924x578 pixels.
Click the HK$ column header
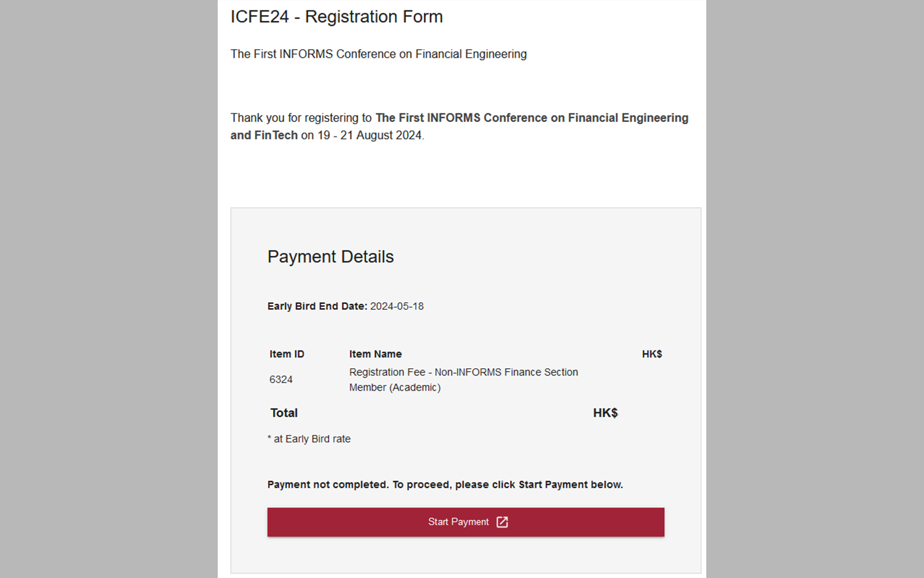point(652,354)
